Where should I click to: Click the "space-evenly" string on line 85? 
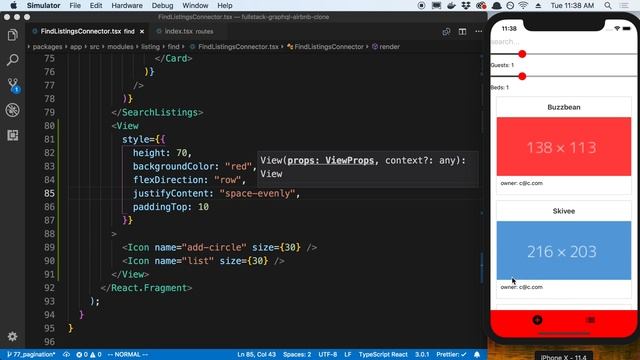click(257, 193)
